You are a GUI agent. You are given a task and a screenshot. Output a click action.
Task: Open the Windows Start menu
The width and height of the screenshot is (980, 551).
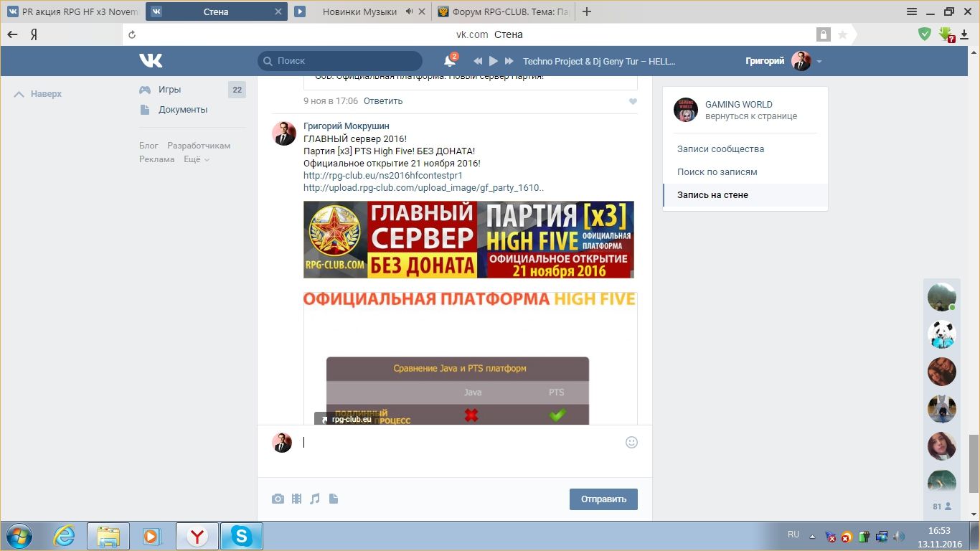18,536
